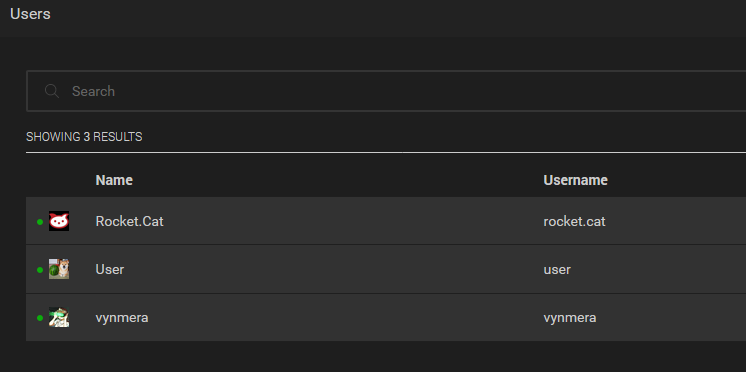Click the vynmera username cell
746x372 pixels.
[x=569, y=318]
